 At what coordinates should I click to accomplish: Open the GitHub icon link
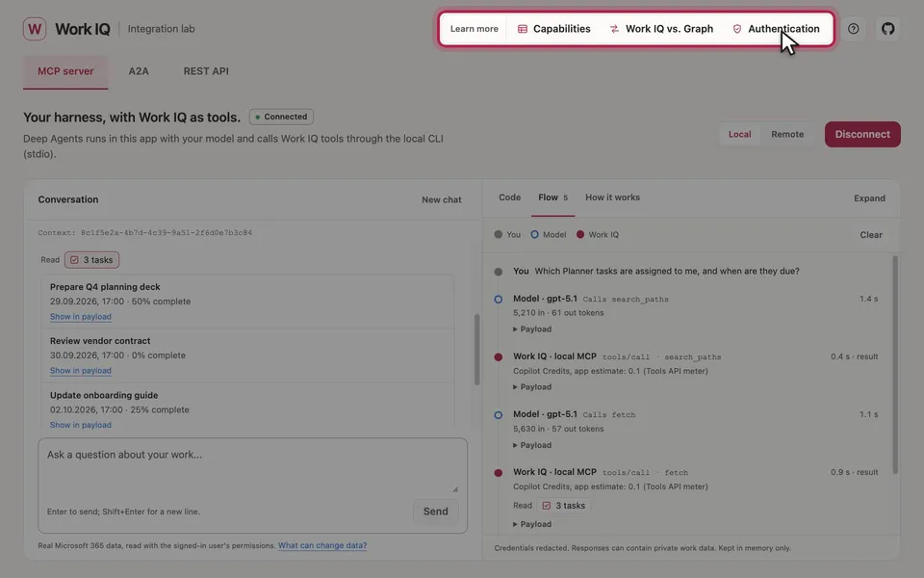click(x=888, y=29)
